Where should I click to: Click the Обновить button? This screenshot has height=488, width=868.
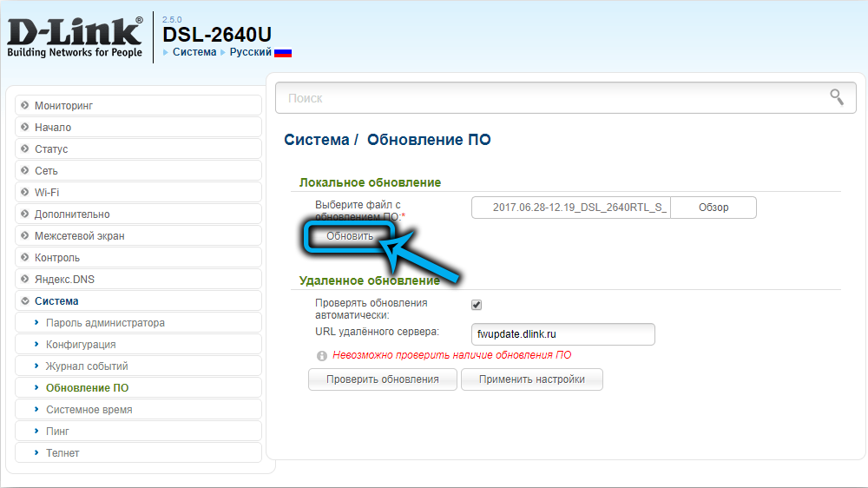click(349, 236)
